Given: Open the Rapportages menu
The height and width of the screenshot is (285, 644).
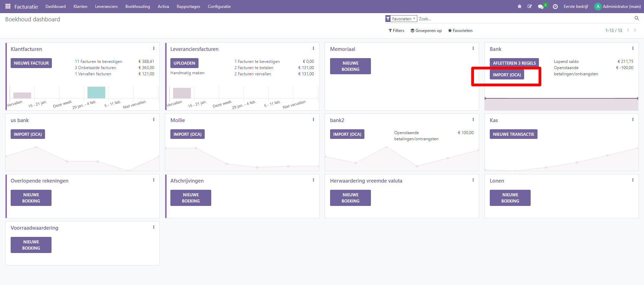Looking at the screenshot, I should 188,7.
